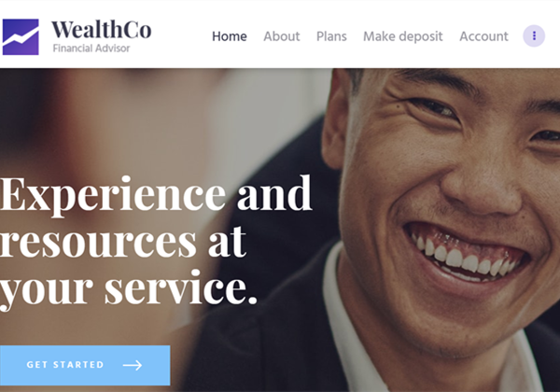Select Plans in the top navigation
The image size is (560, 392).
point(331,36)
